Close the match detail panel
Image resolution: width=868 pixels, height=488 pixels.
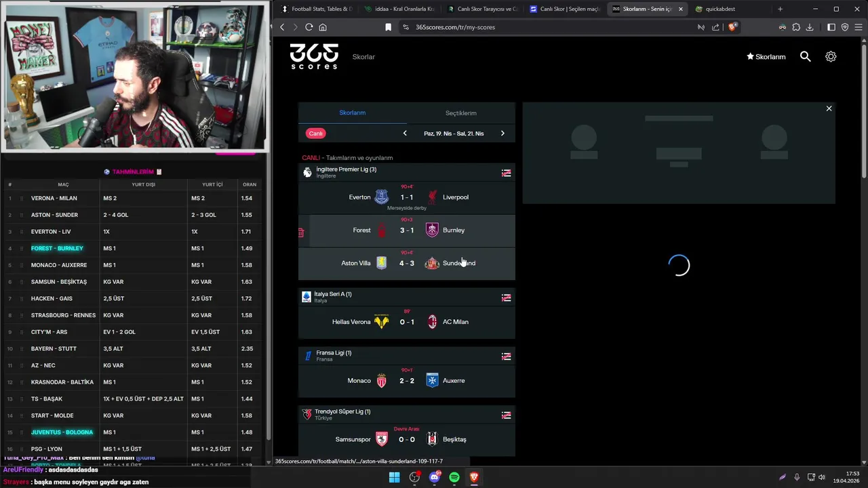[x=829, y=108]
